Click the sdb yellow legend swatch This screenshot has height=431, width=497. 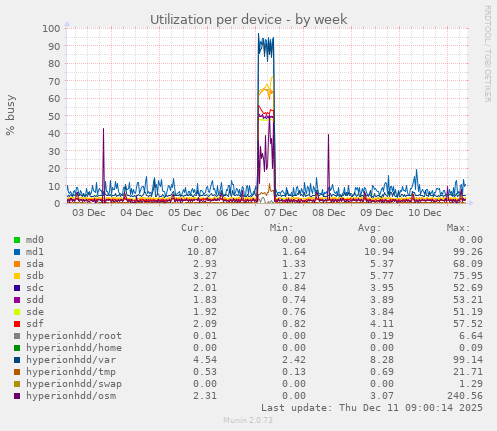tap(17, 276)
